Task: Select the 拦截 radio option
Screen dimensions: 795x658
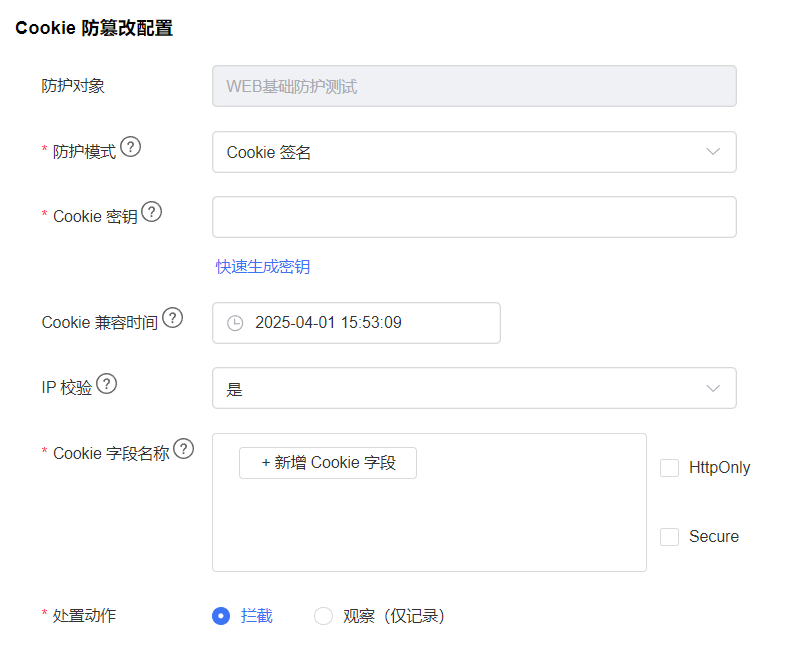Action: [x=221, y=616]
